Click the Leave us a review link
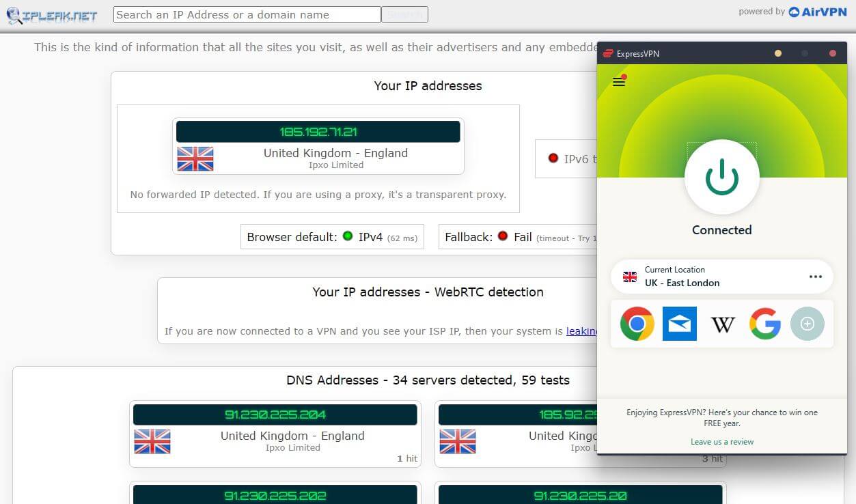 tap(722, 442)
